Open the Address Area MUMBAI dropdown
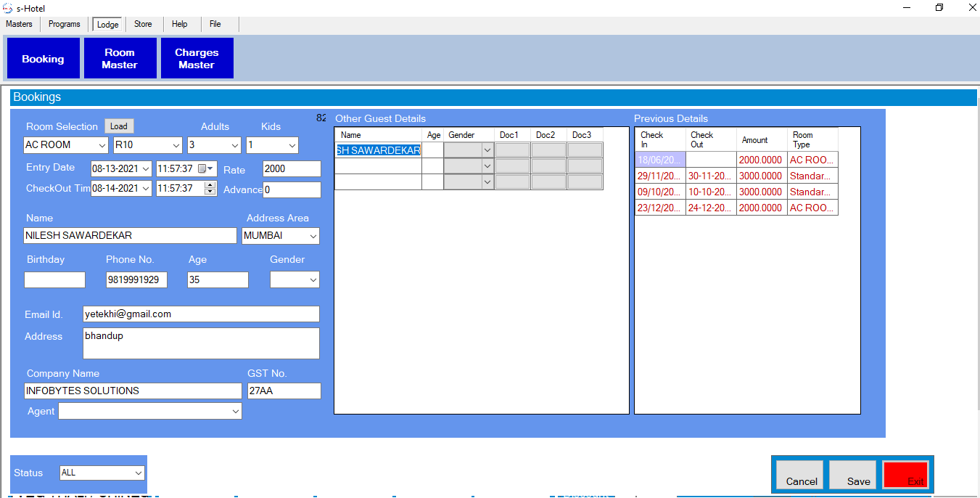 click(313, 236)
